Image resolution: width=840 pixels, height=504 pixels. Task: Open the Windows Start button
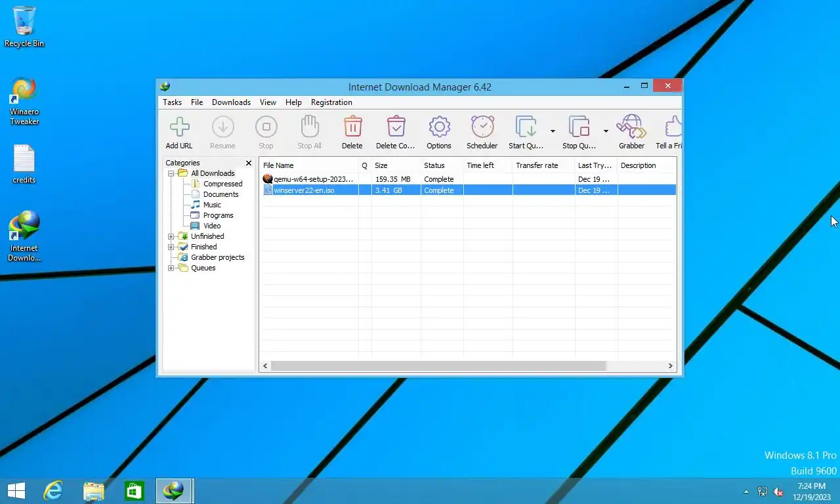coord(16,491)
